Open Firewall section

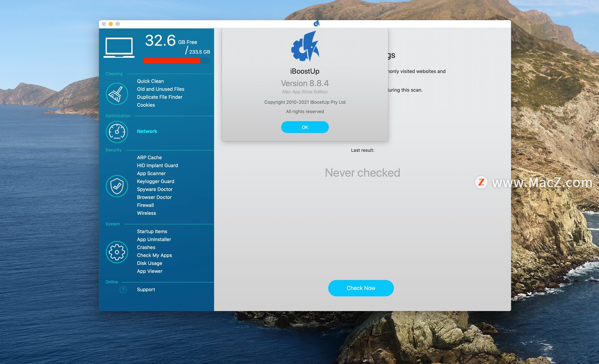pyautogui.click(x=145, y=205)
